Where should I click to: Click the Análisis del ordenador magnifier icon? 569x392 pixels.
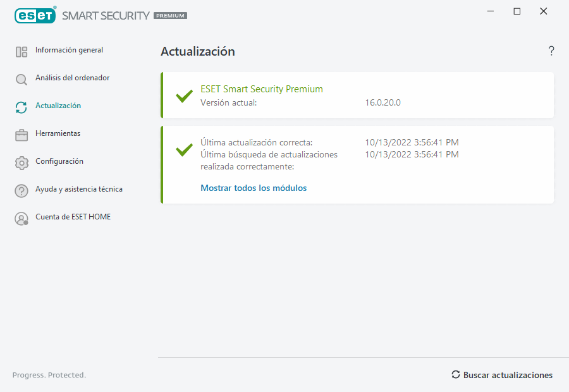click(x=21, y=80)
